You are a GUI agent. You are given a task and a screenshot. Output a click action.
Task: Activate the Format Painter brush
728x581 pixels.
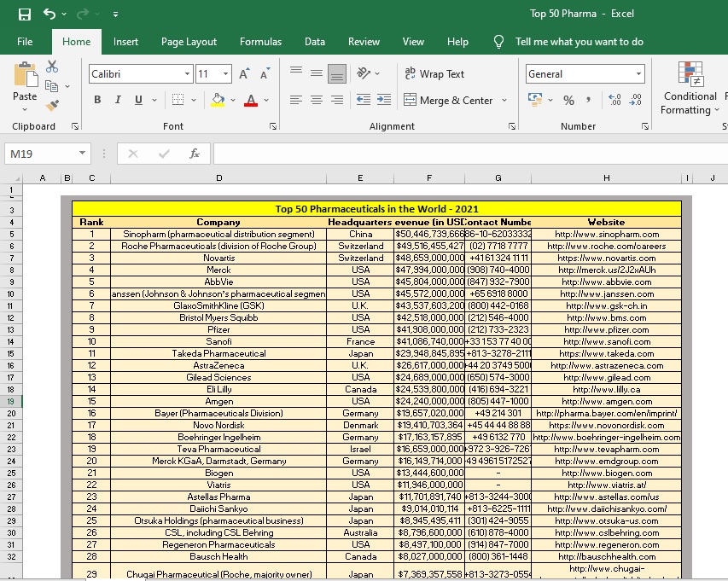pos(52,105)
